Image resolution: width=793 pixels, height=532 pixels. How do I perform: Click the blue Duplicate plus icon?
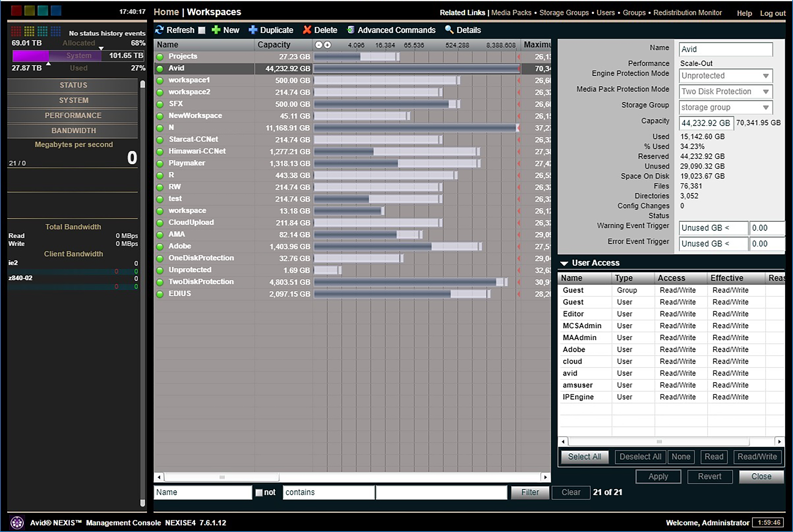[x=253, y=30]
